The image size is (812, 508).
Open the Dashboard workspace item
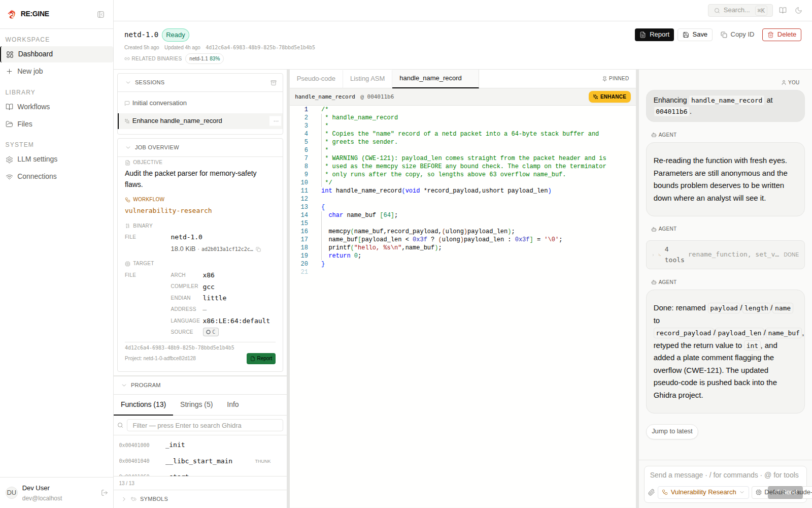coord(56,54)
